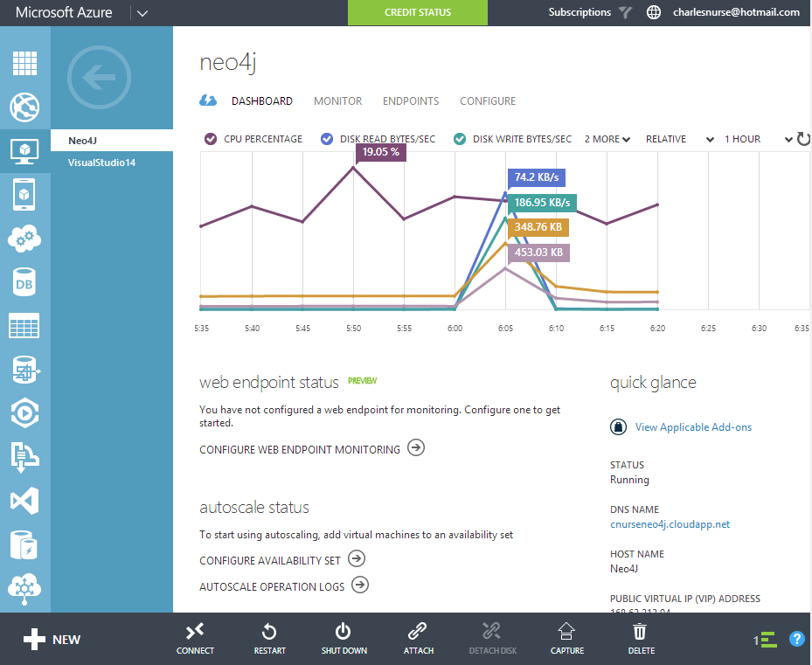Open Cloud Services gear-cloud icon in sidebar
812x665 pixels.
pyautogui.click(x=24, y=239)
